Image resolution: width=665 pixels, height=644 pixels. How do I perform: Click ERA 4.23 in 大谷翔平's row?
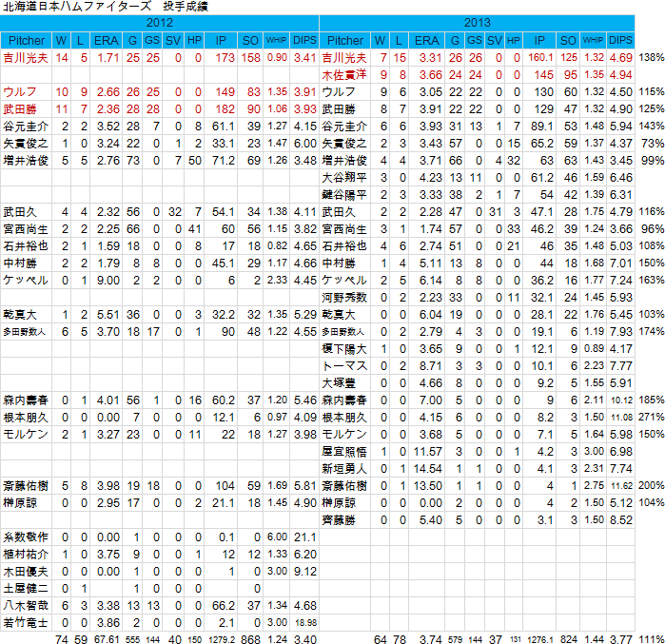coord(431,178)
